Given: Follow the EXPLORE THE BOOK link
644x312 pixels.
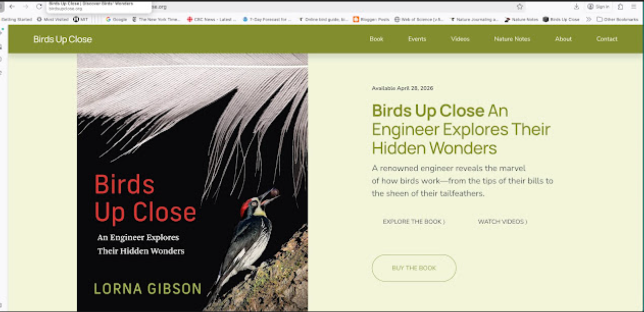Looking at the screenshot, I should (414, 222).
